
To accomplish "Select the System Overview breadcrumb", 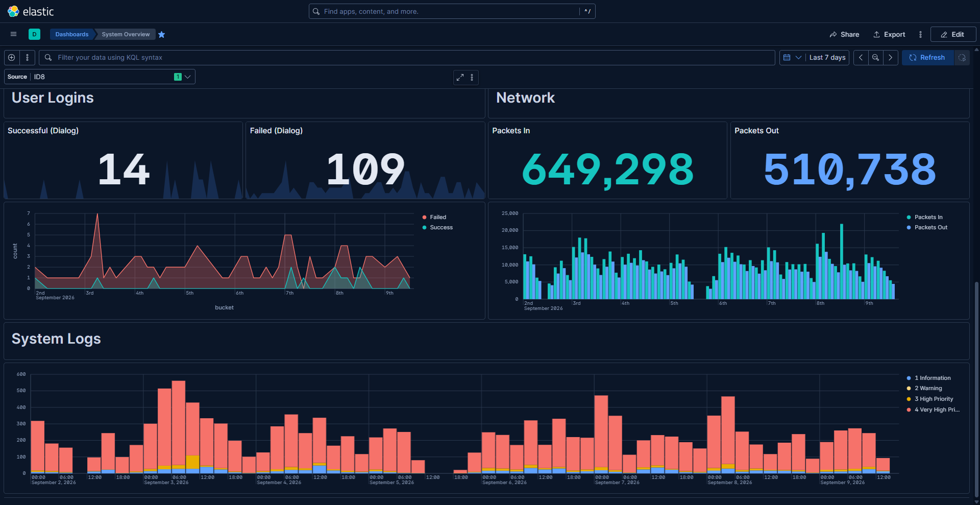I will pyautogui.click(x=126, y=34).
